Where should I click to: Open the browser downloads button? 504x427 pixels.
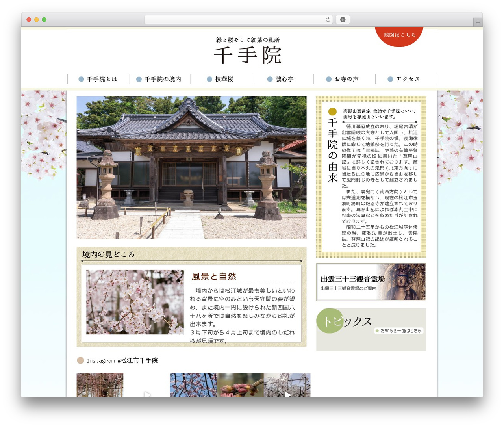pyautogui.click(x=343, y=20)
